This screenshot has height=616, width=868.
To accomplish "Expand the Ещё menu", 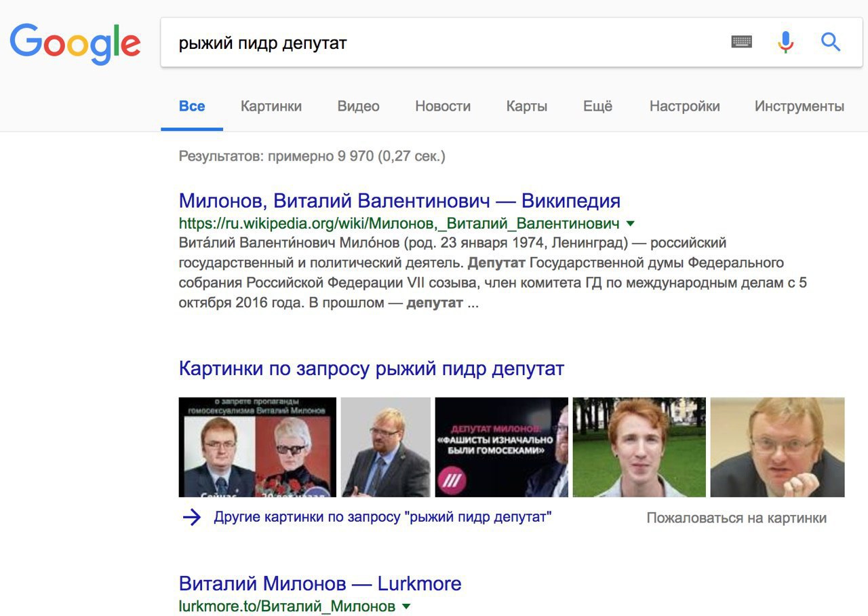I will [x=598, y=107].
